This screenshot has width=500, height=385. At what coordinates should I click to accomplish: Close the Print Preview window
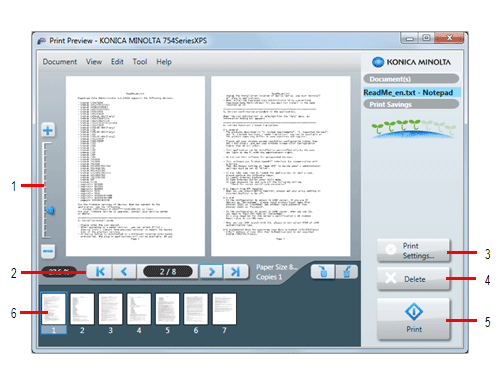(x=449, y=38)
